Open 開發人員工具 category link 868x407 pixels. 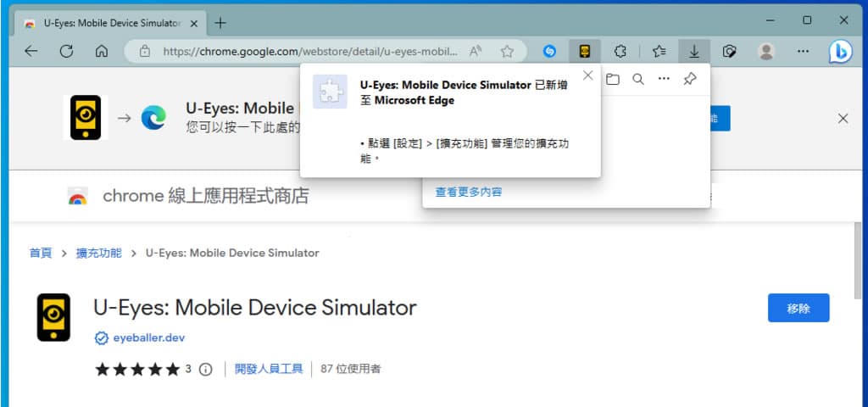pos(269,369)
